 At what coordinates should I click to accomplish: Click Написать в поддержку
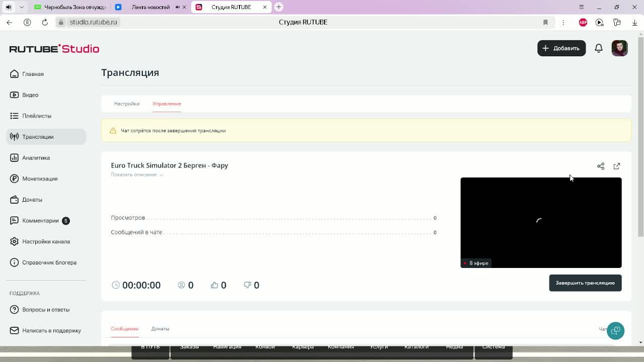click(46, 330)
